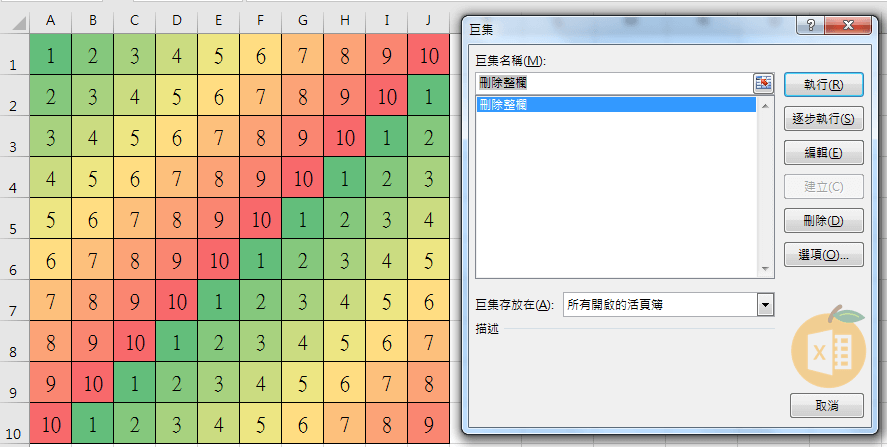Image resolution: width=887 pixels, height=447 pixels.
Task: Click the 巨集名稱 text input field
Action: [614, 84]
